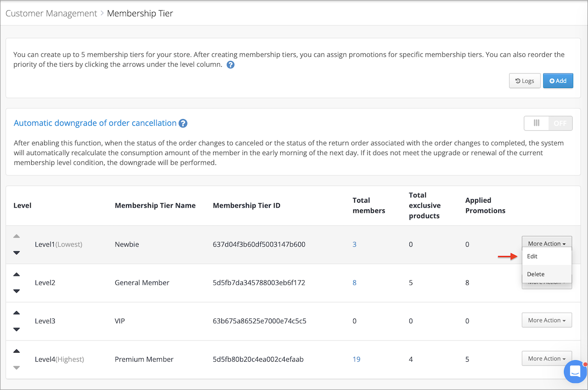Open help icon beside tier description text
588x390 pixels.
click(x=230, y=65)
